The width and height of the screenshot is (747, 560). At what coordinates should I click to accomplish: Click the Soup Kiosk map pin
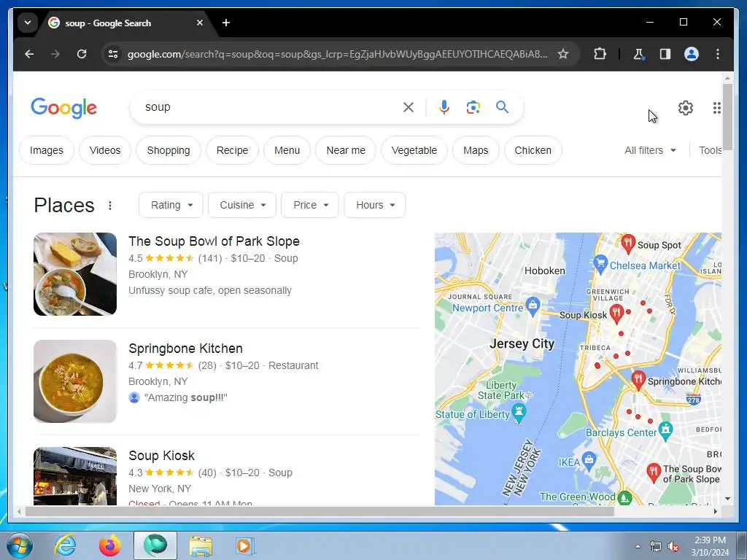616,314
